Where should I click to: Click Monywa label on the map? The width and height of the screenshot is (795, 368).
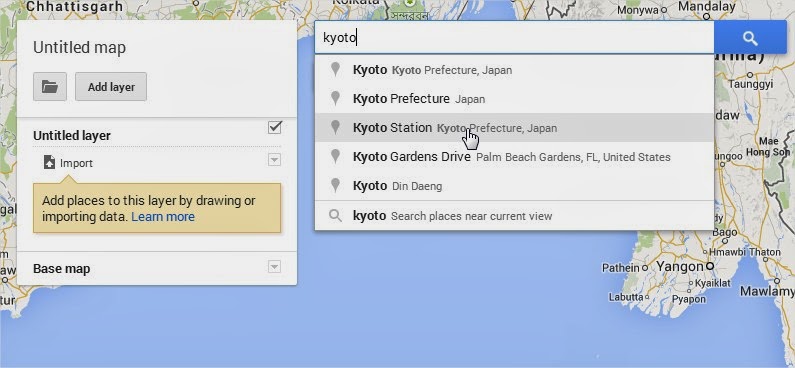point(637,10)
